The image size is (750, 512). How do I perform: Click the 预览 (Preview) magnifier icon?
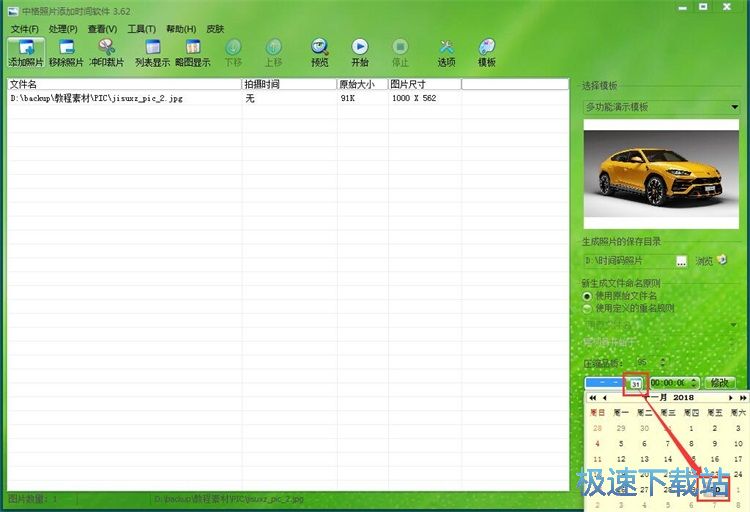click(x=320, y=52)
